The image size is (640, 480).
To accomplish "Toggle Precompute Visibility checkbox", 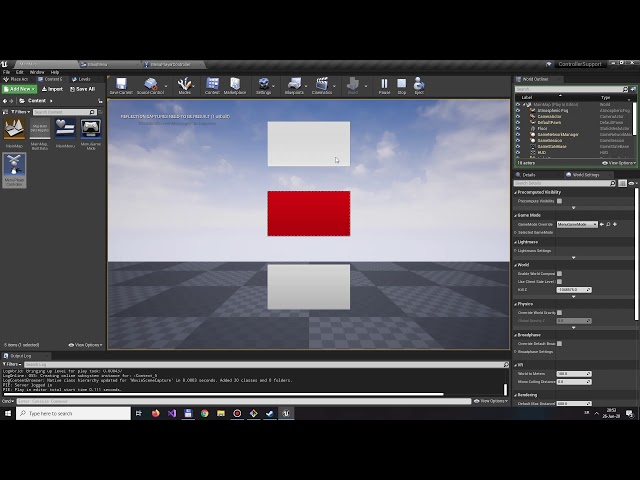I will click(560, 201).
